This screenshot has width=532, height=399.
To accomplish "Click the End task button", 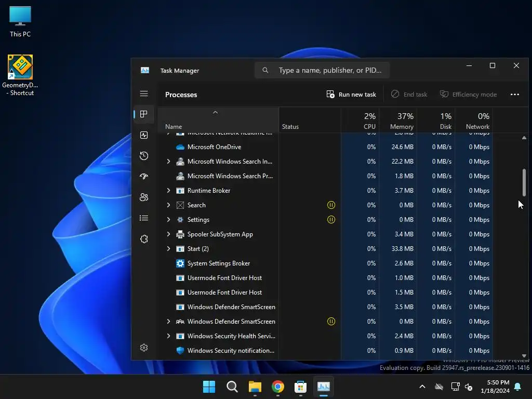I will pos(409,95).
